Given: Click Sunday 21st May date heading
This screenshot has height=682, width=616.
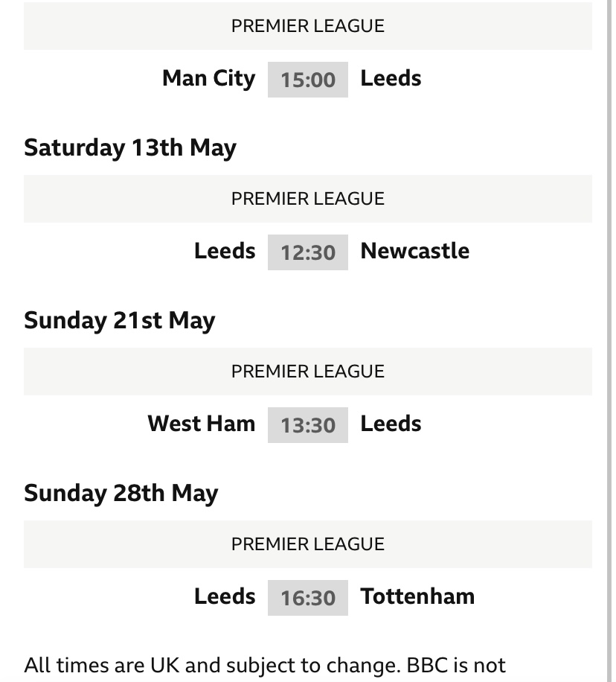Looking at the screenshot, I should (x=120, y=321).
